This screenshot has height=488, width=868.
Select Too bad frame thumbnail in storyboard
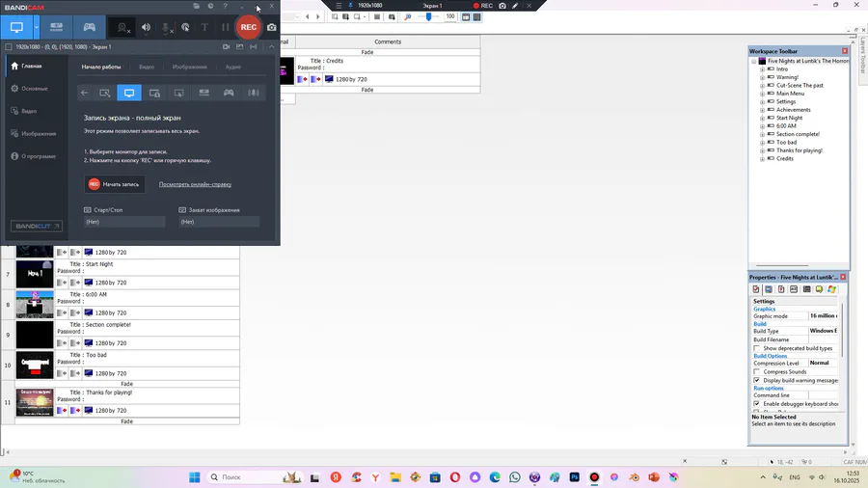click(35, 366)
